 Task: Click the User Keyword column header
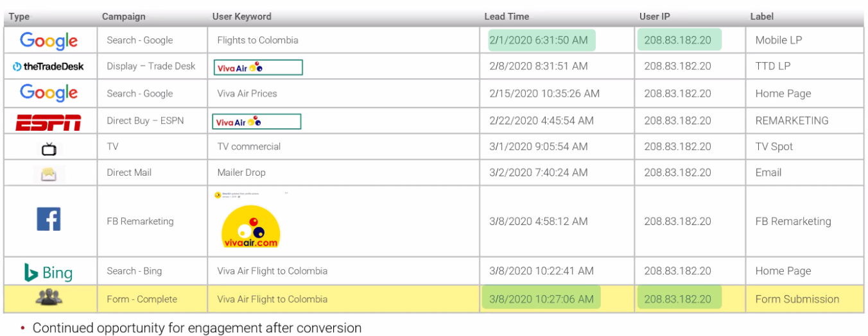242,17
